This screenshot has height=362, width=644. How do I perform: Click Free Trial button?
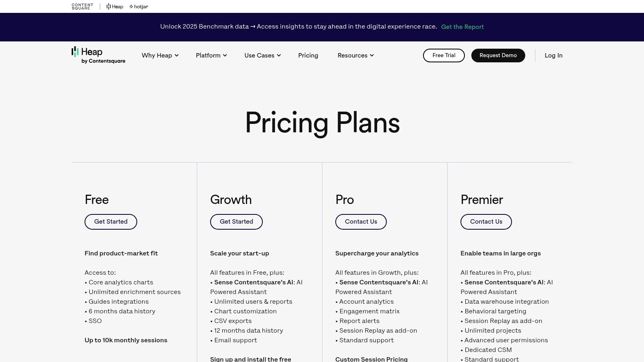[444, 56]
